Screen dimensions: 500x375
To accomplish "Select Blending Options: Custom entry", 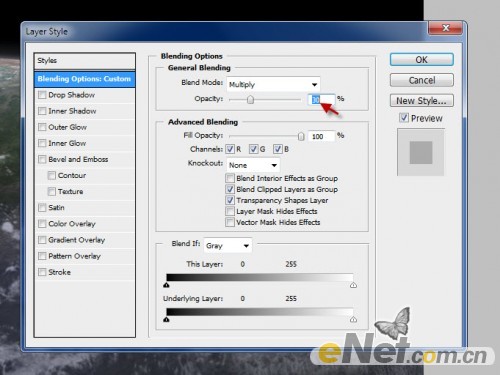I will [x=85, y=79].
